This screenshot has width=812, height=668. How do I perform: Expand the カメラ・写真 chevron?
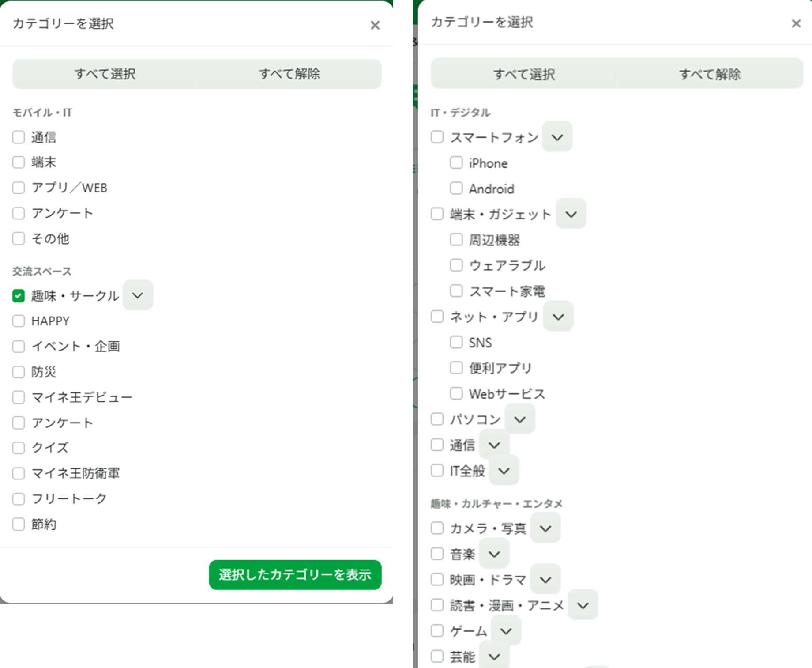[x=545, y=528]
